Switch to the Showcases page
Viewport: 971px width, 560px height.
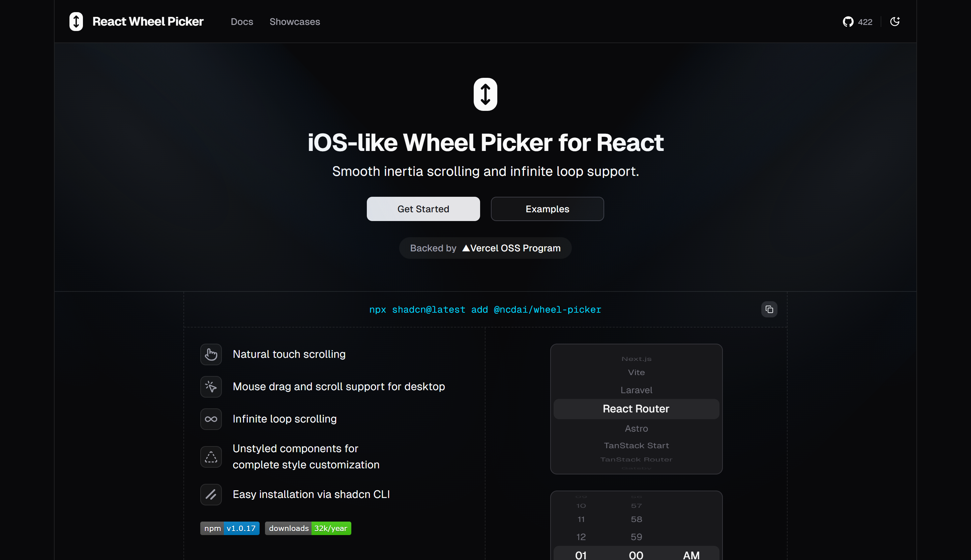(295, 22)
